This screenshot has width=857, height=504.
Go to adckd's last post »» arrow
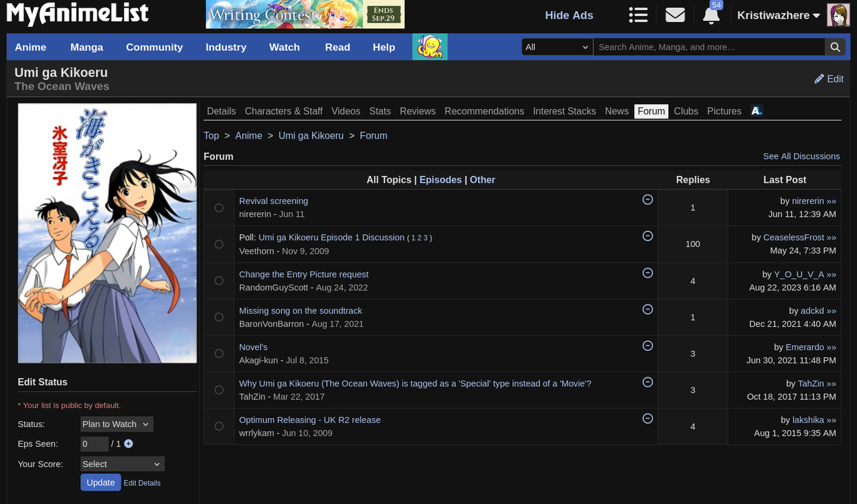pyautogui.click(x=832, y=311)
